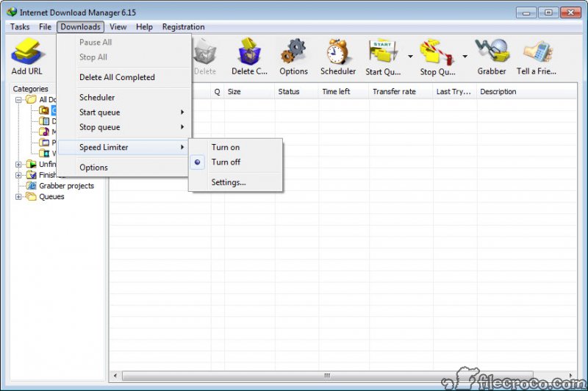Open the Registration menu

click(183, 26)
